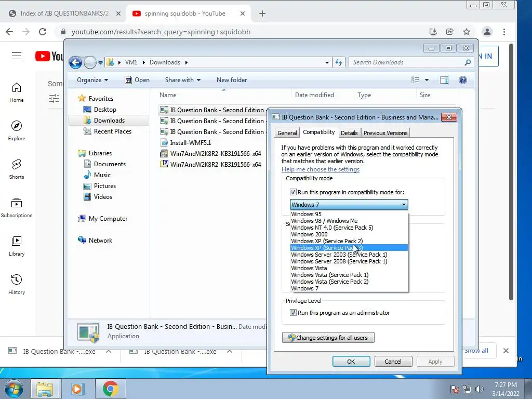532x399 pixels.
Task: Click Chrome share page icon
Action: pyautogui.click(x=449, y=32)
